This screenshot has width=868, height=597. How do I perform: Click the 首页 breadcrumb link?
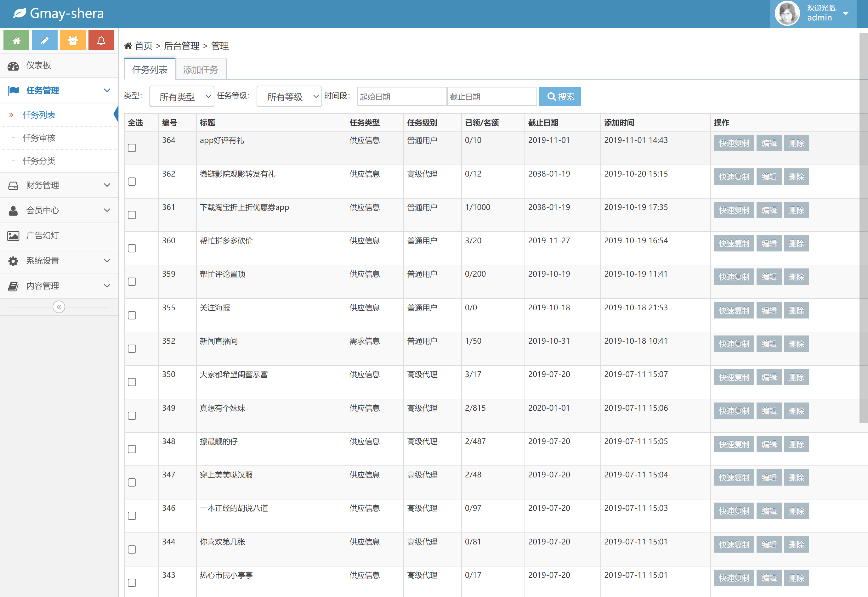(144, 46)
